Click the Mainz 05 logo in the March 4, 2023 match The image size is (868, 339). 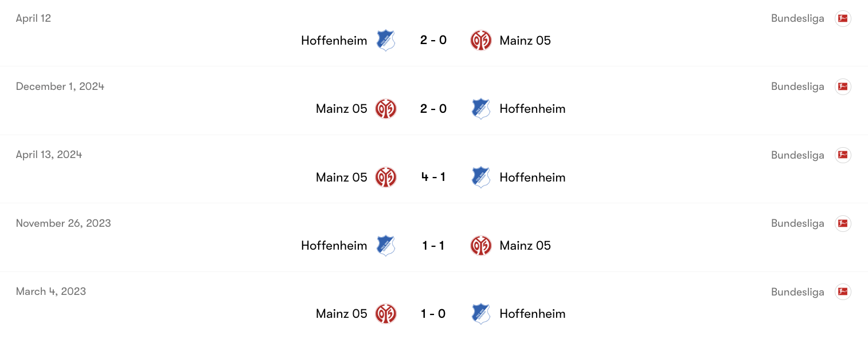pos(386,313)
